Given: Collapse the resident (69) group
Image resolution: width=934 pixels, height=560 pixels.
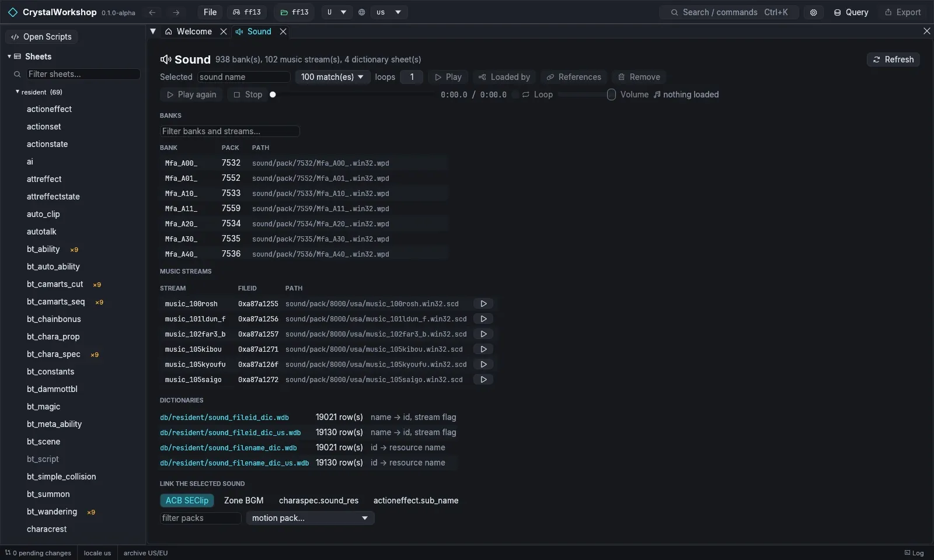Looking at the screenshot, I should click(x=18, y=92).
